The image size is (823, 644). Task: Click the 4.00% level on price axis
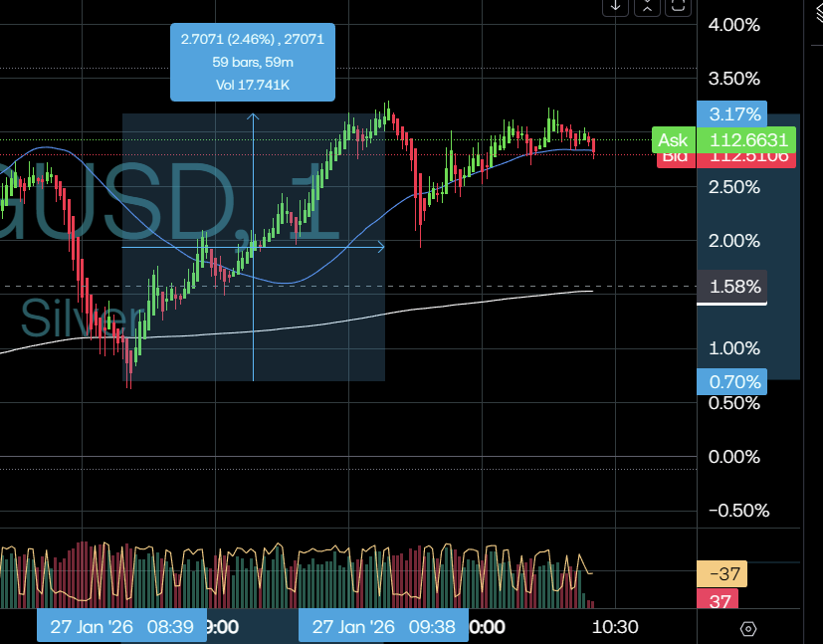click(733, 25)
